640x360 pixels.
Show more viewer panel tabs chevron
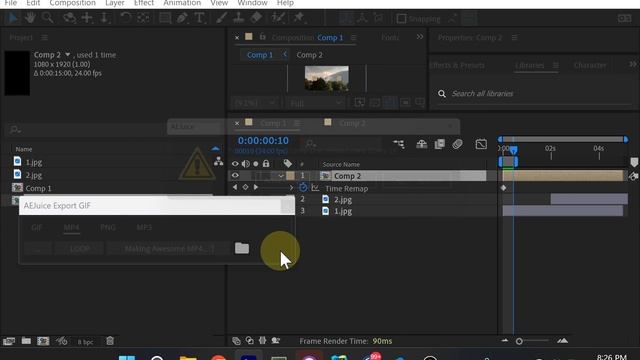420,37
